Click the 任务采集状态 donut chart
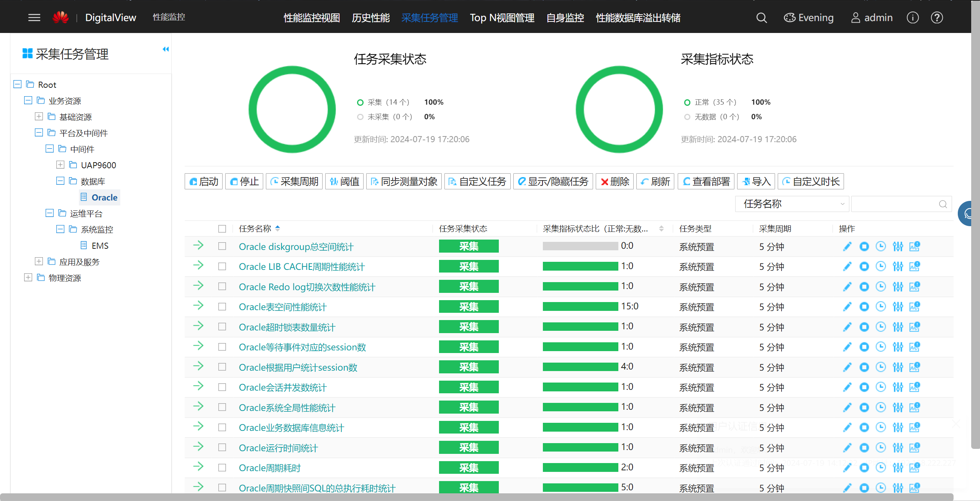Viewport: 980px width, 501px height. [292, 109]
